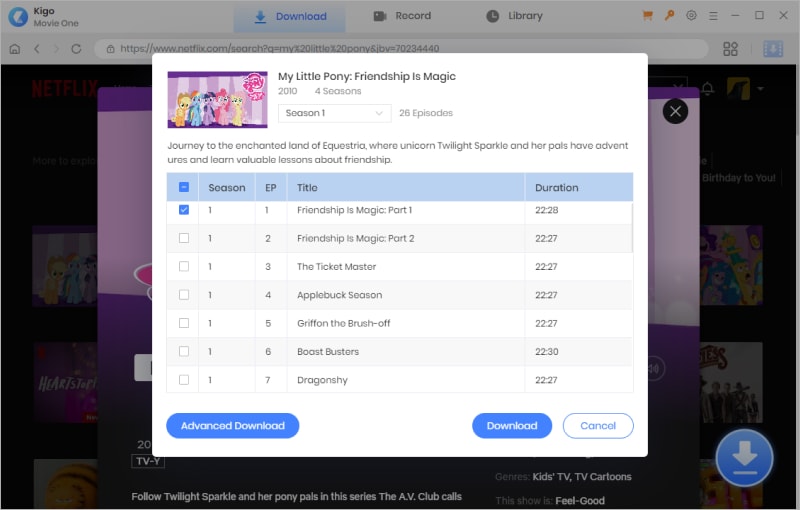Open the hamburger menu icon
Viewport: 800px width, 510px height.
tap(713, 16)
